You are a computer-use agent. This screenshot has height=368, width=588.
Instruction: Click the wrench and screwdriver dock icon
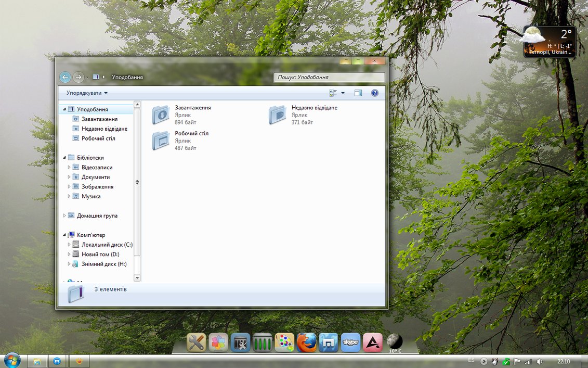coord(197,342)
